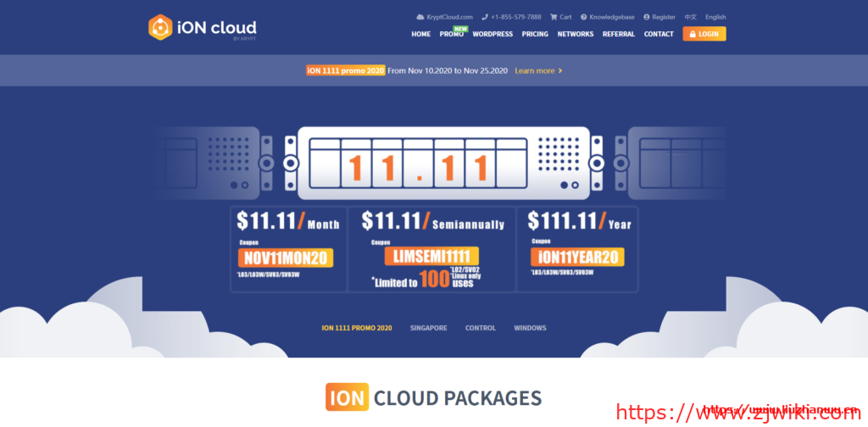Image resolution: width=868 pixels, height=427 pixels.
Task: Click the iON11YEAR20 coupon button
Action: (575, 257)
